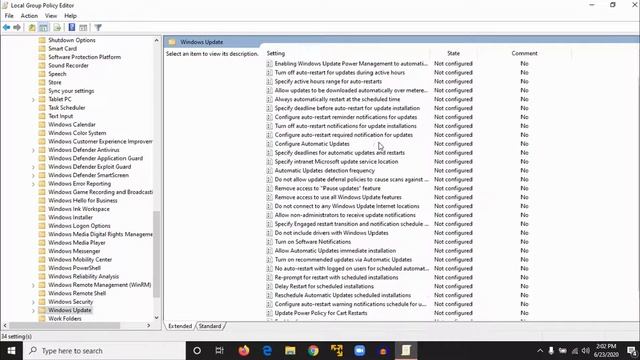The height and width of the screenshot is (360, 640).
Task: Click tree horizontal scroll-right arrow
Action: pyautogui.click(x=149, y=325)
